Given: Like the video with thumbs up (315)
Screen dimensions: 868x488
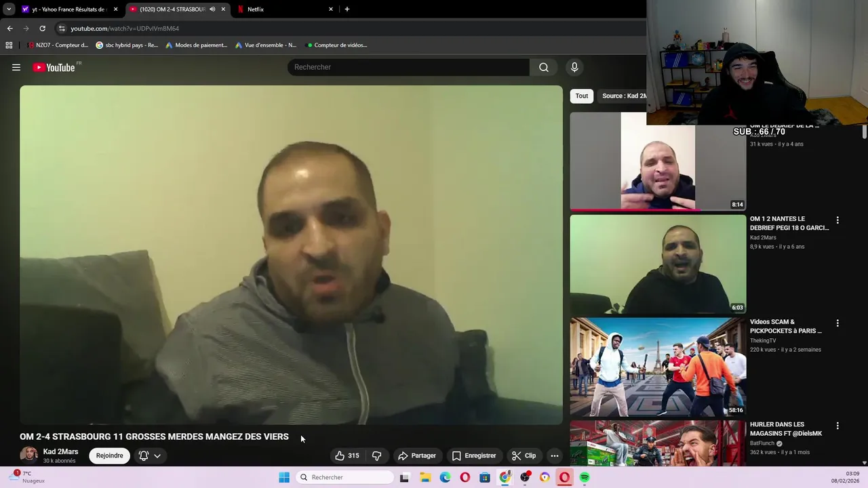Looking at the screenshot, I should pyautogui.click(x=347, y=455).
